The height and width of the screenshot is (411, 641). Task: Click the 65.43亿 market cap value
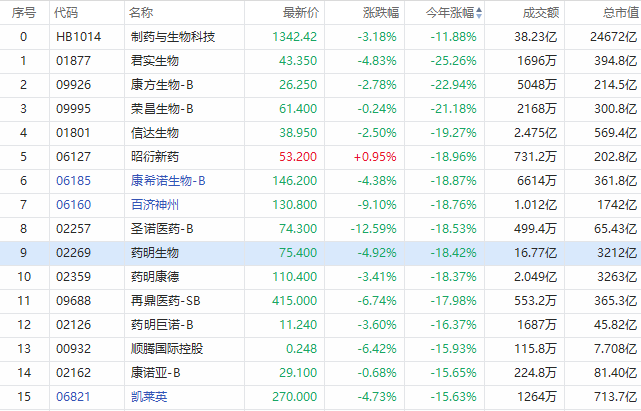coord(616,229)
